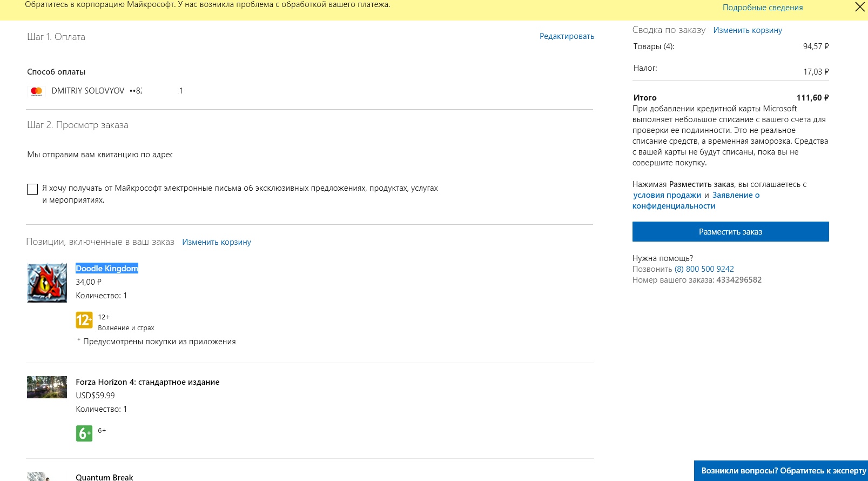Click the 12+ age rating icon
Viewport: 868px width, 481px height.
(84, 320)
